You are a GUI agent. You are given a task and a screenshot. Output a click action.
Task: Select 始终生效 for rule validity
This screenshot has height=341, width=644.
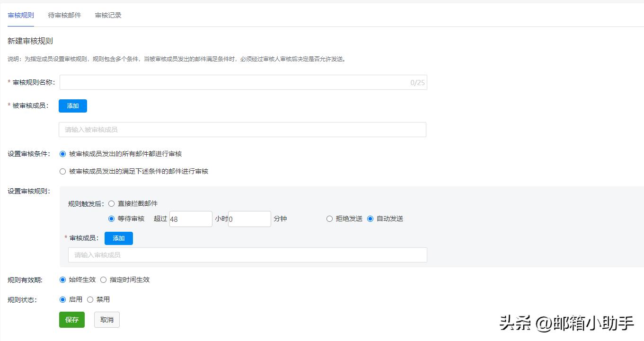pos(62,280)
